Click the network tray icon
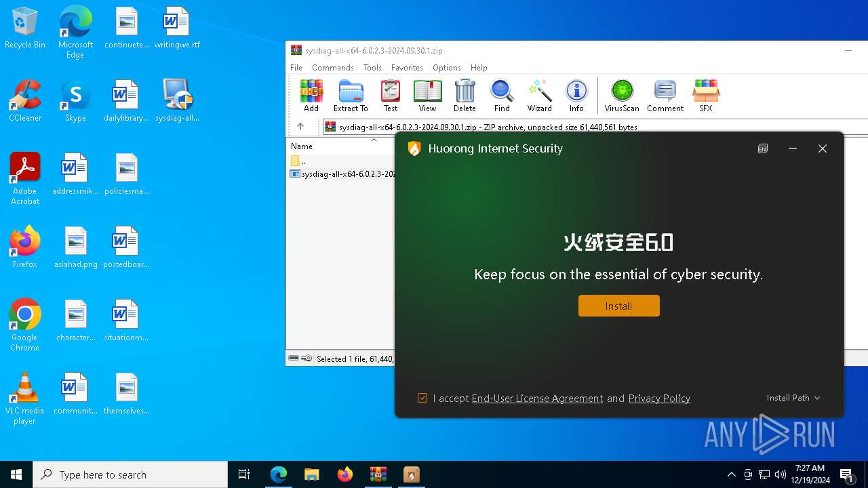Viewport: 868px width, 488px height. click(764, 474)
